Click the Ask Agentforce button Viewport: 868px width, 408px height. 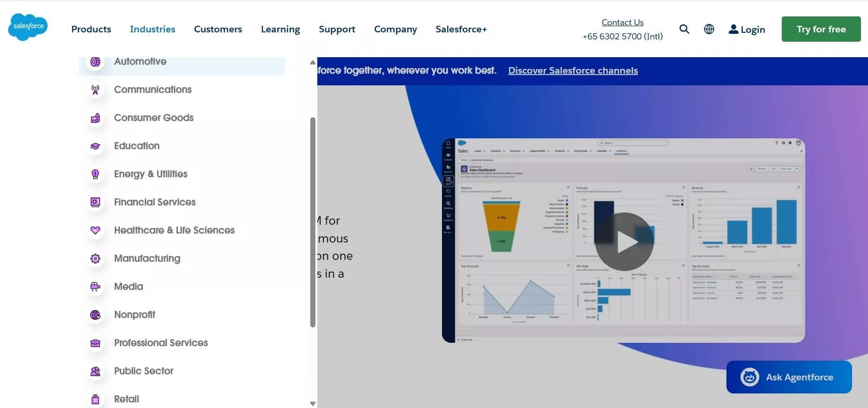(789, 377)
